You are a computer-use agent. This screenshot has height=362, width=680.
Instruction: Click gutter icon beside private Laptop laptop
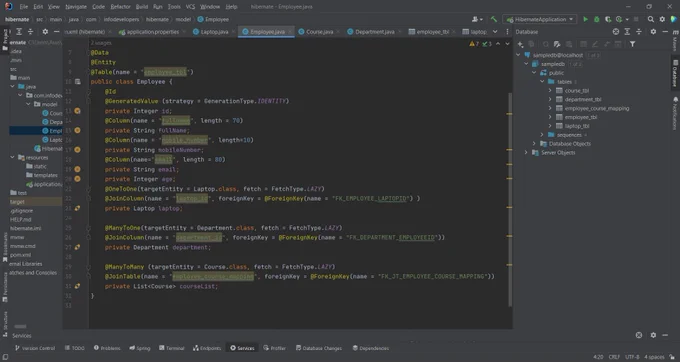pos(77,208)
